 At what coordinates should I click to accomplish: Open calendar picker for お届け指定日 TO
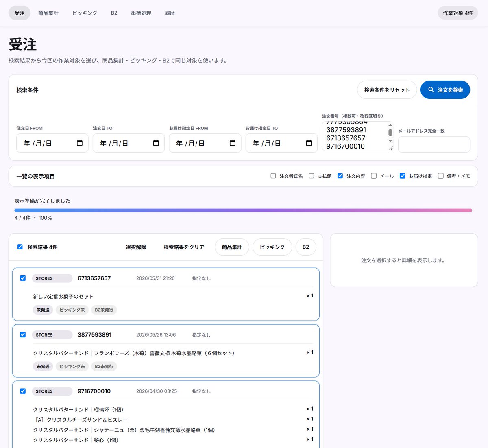point(309,143)
